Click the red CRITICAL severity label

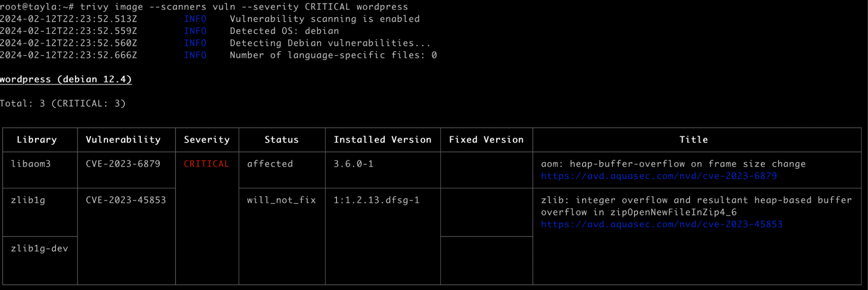pyautogui.click(x=206, y=164)
